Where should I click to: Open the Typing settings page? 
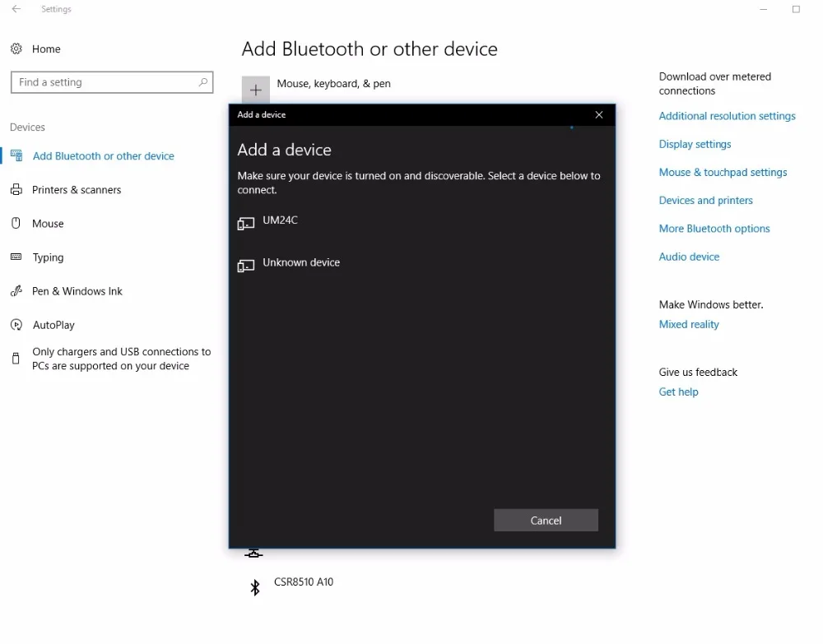[48, 257]
